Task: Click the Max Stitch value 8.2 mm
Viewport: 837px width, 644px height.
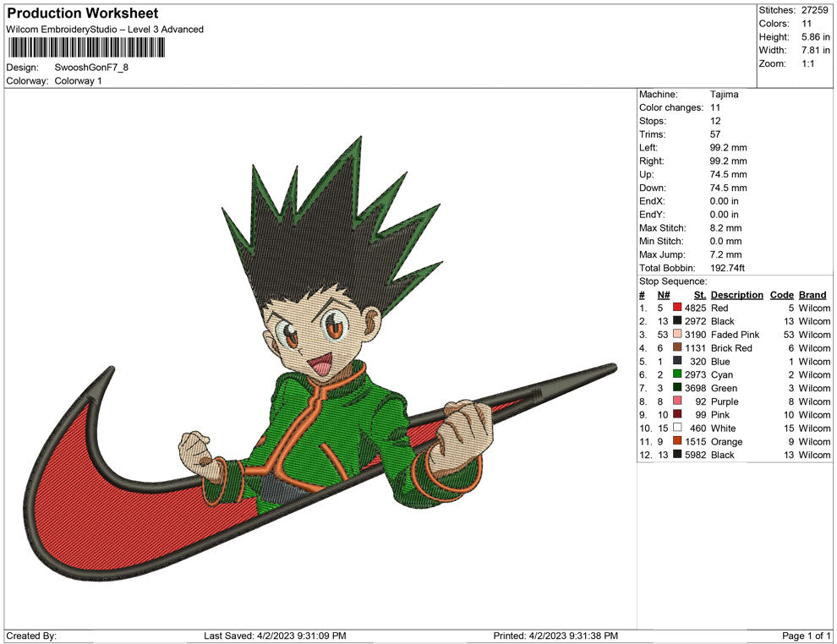Action: click(725, 228)
